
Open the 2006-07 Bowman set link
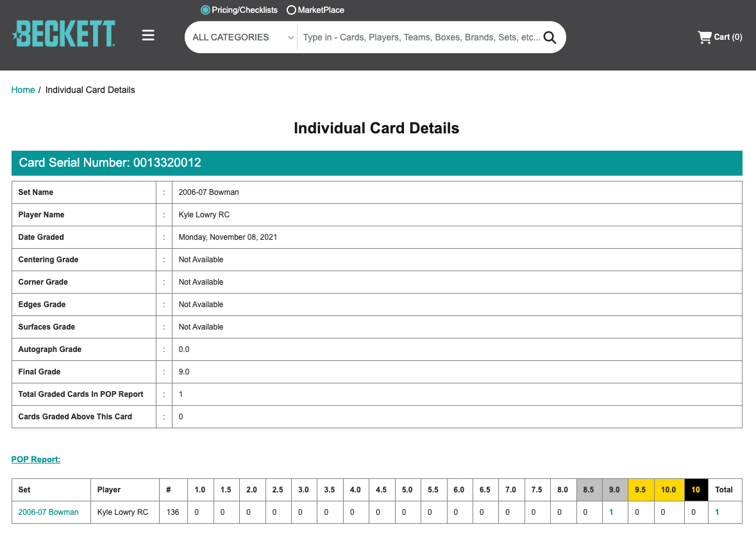(x=49, y=512)
